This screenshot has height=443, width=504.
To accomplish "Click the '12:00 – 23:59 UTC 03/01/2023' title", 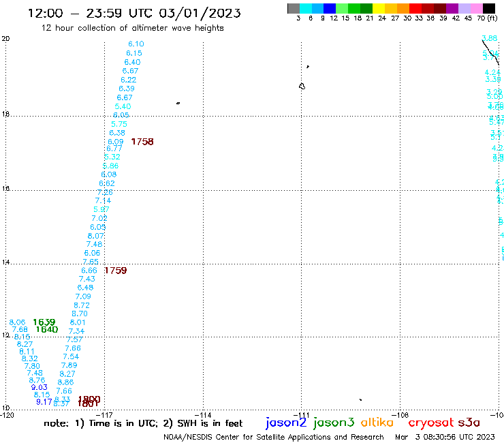I will [134, 14].
